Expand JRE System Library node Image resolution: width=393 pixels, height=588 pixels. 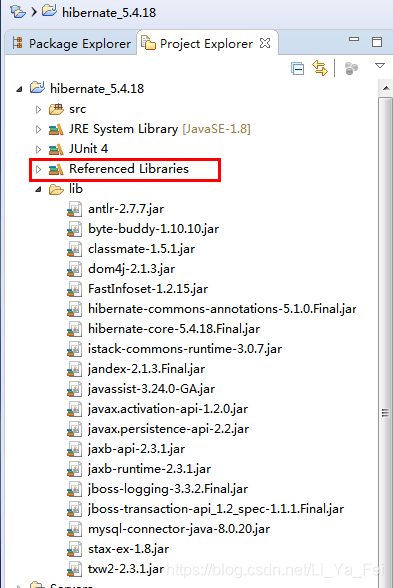[x=38, y=129]
